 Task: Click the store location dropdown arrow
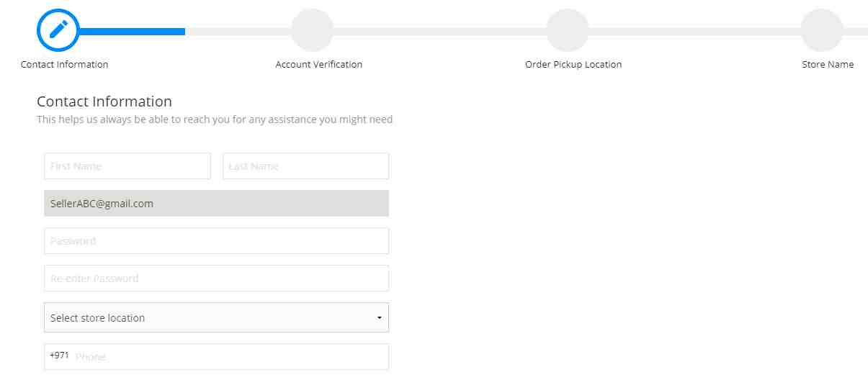point(379,318)
